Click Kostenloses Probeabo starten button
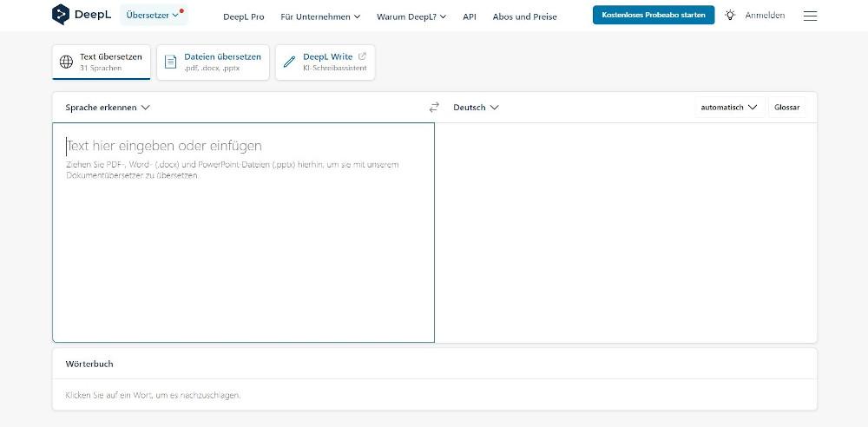This screenshot has height=427, width=868. [x=653, y=16]
